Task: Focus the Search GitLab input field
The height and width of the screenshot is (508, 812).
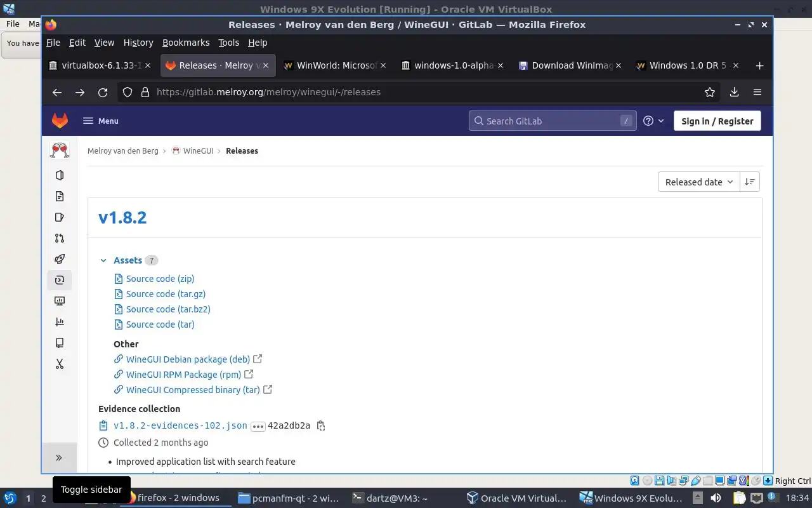Action: coord(552,121)
